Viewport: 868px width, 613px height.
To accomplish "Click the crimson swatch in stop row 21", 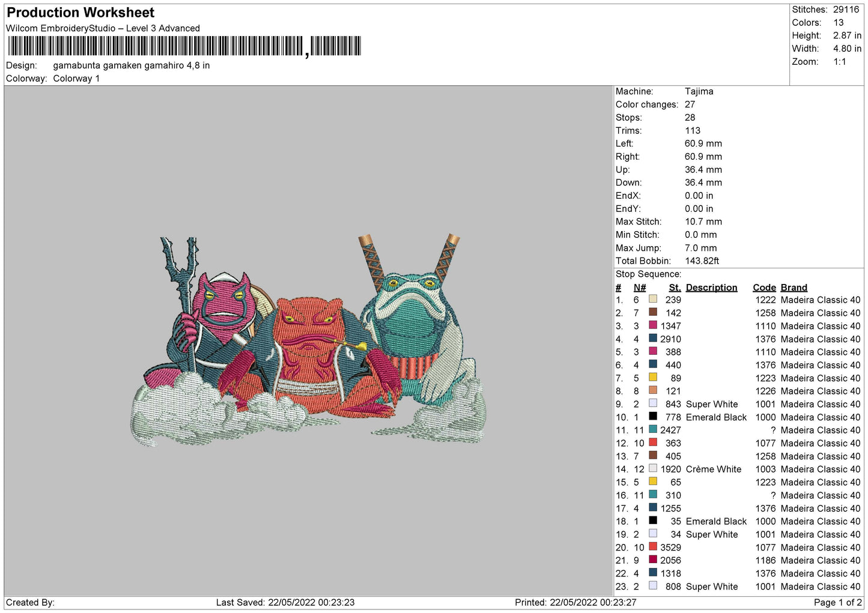I will tap(653, 559).
